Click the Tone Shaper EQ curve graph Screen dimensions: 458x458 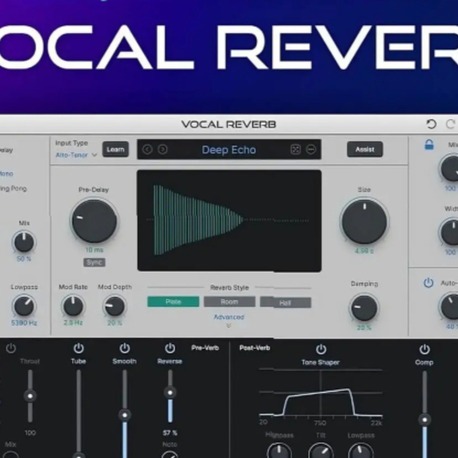[321, 393]
